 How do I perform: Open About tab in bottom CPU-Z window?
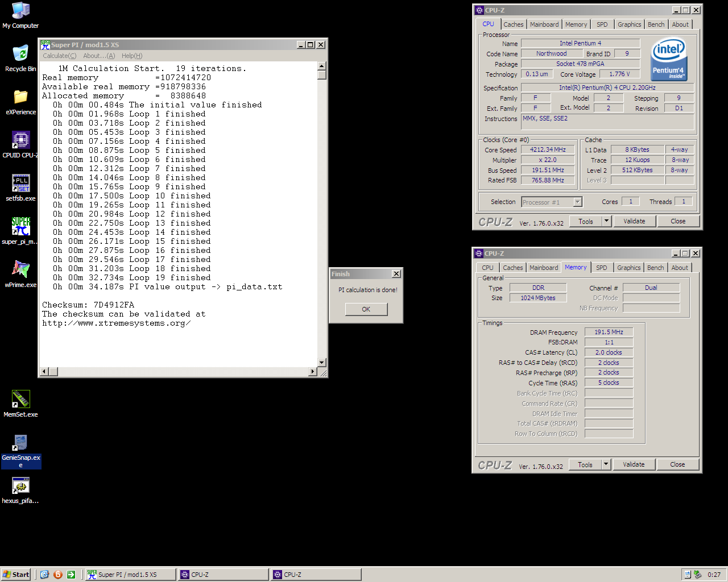pos(680,268)
